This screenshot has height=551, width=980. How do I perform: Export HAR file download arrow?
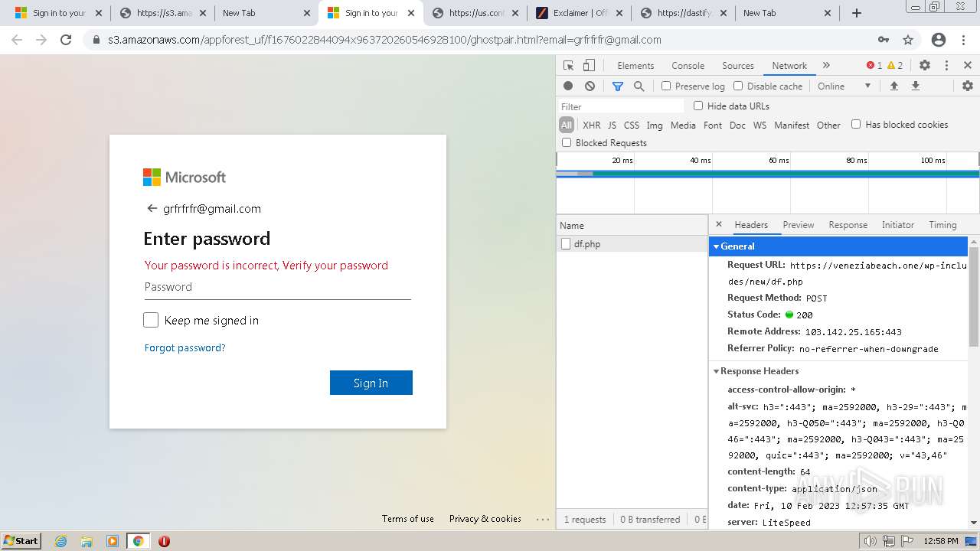[915, 86]
